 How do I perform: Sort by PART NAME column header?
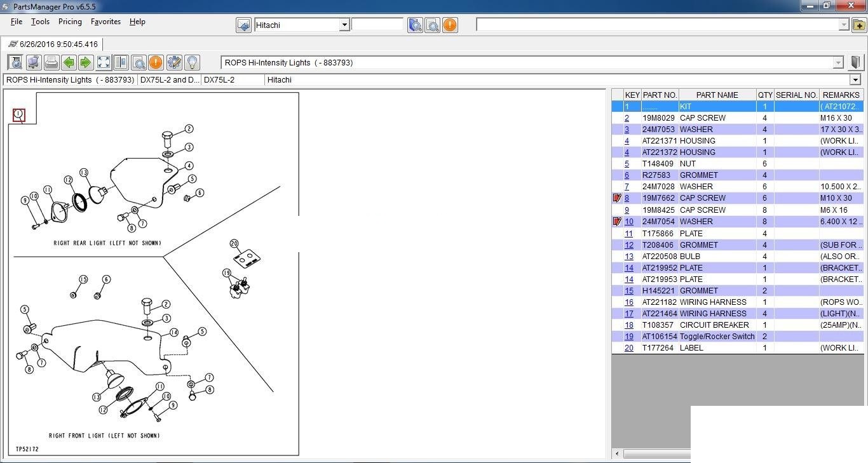[x=717, y=95]
